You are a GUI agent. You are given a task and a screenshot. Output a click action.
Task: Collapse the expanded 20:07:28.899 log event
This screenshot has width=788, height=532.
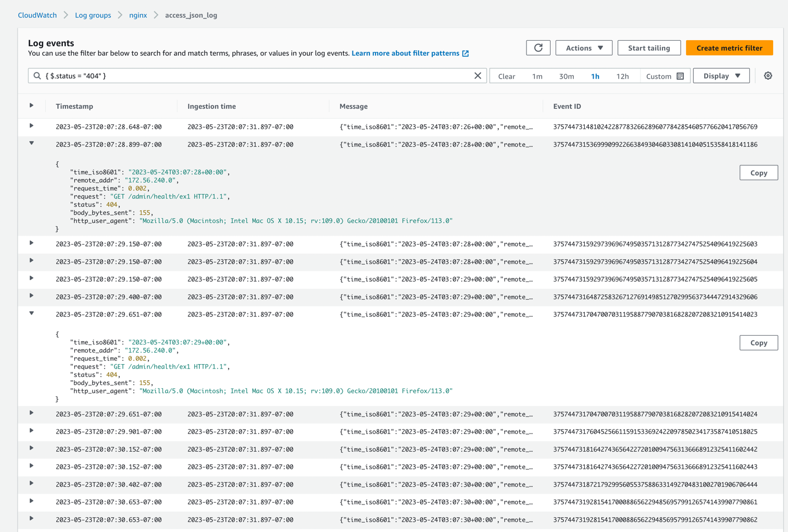pos(31,144)
